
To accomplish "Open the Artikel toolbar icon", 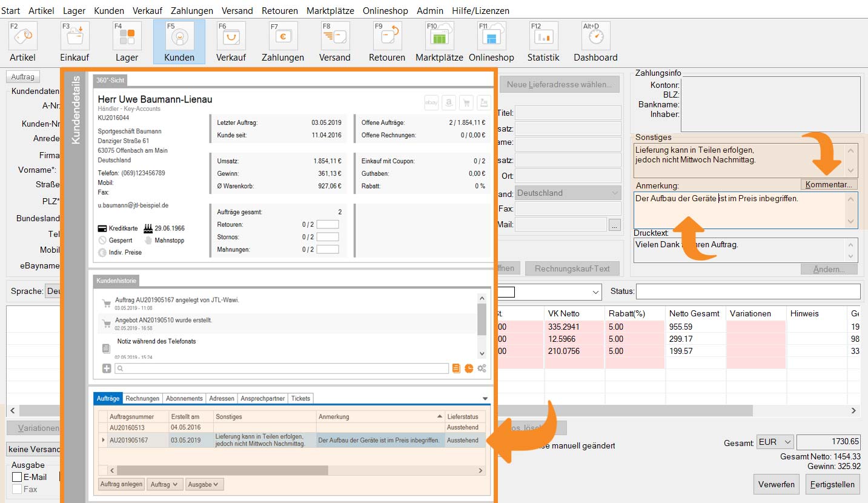I will 22,36.
